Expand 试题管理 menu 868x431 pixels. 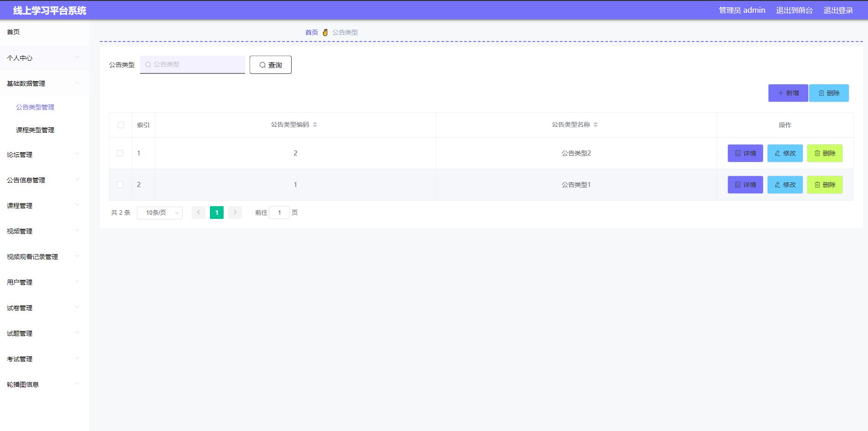[x=44, y=333]
